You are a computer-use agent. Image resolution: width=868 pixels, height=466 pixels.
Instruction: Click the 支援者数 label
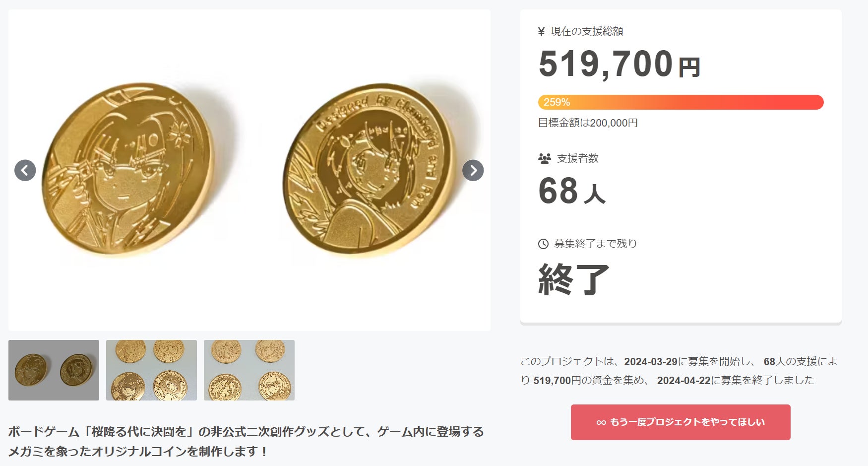[578, 159]
